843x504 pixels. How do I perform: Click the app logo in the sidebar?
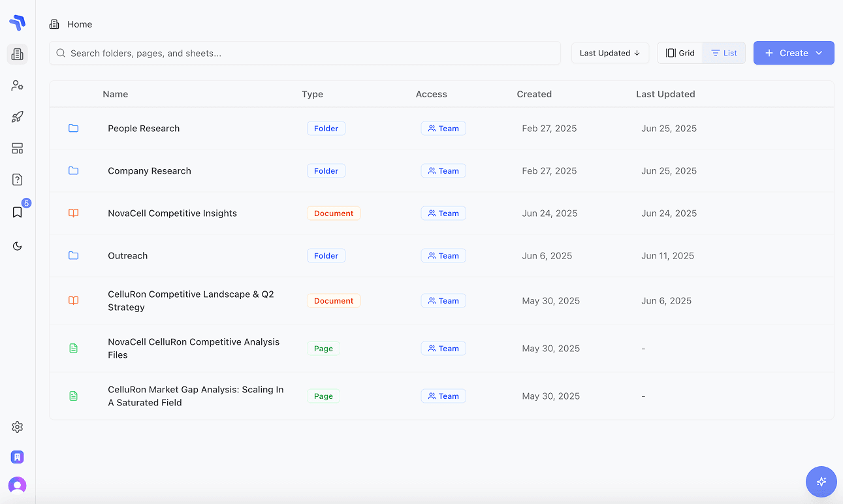(17, 23)
